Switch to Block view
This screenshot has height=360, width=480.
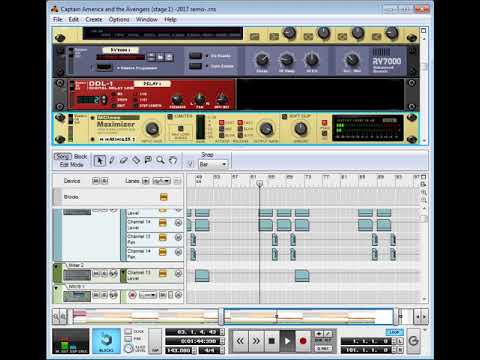pyautogui.click(x=80, y=156)
